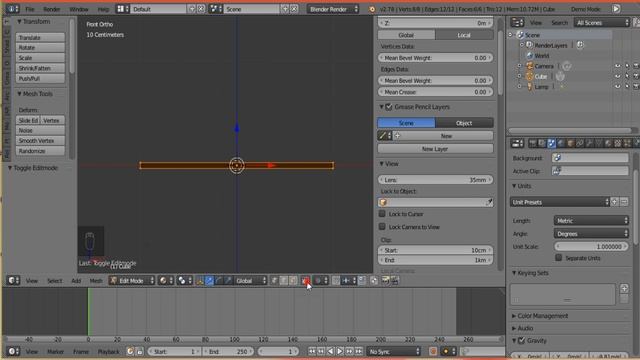The height and width of the screenshot is (360, 640).
Task: Open Particles properties tab icon
Action: (627, 143)
